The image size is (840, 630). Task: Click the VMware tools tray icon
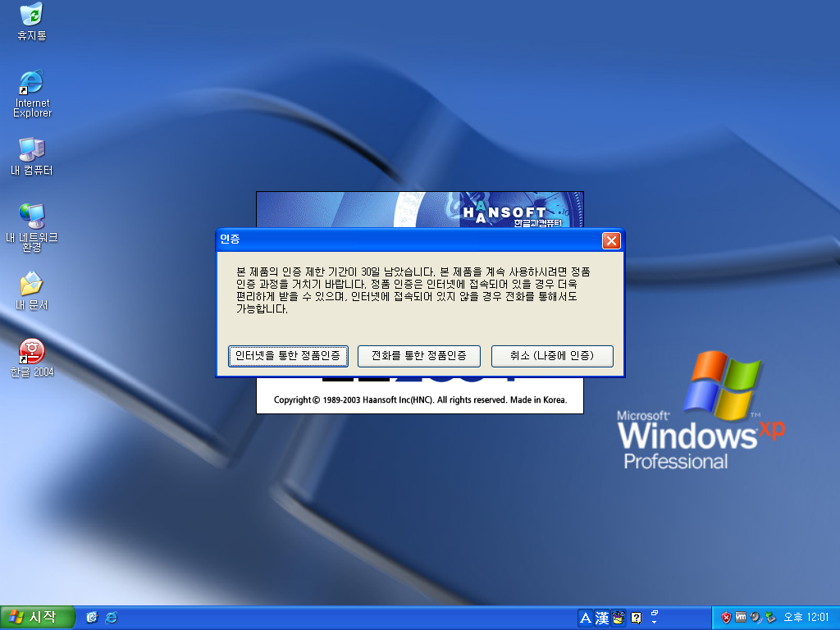pos(741,617)
